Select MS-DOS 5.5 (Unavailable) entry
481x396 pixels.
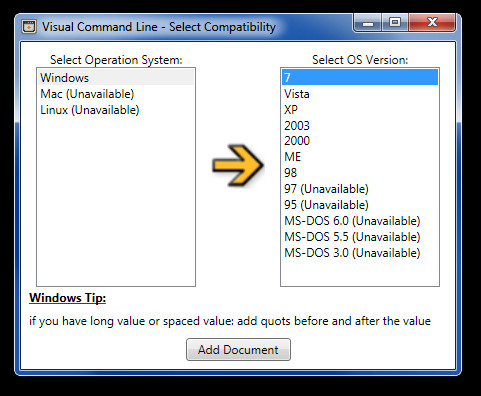(x=360, y=237)
